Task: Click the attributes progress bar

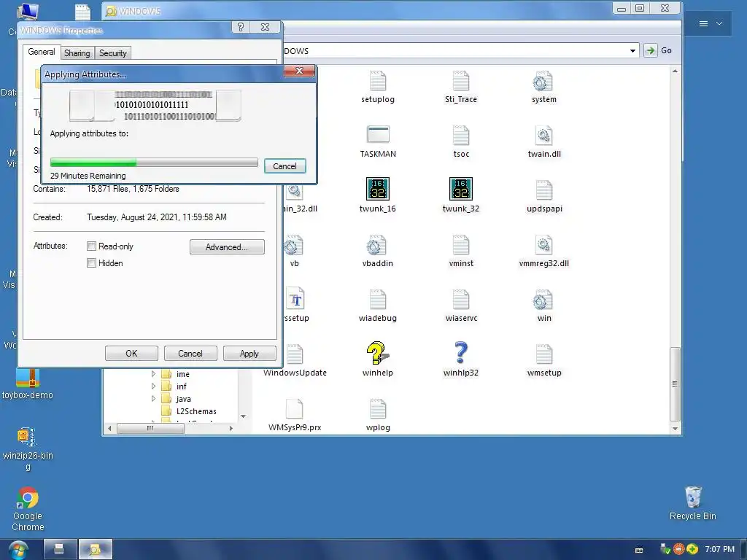Action: tap(154, 163)
